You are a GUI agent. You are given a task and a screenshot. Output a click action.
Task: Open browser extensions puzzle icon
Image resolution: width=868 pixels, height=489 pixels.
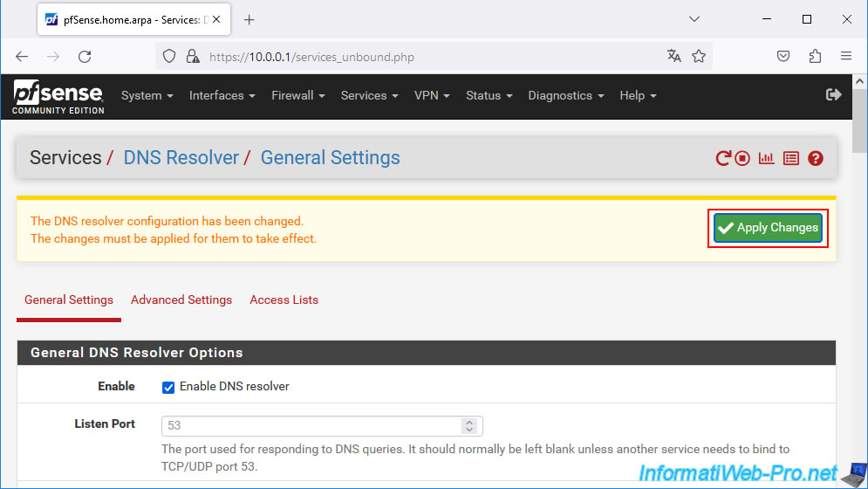point(815,56)
